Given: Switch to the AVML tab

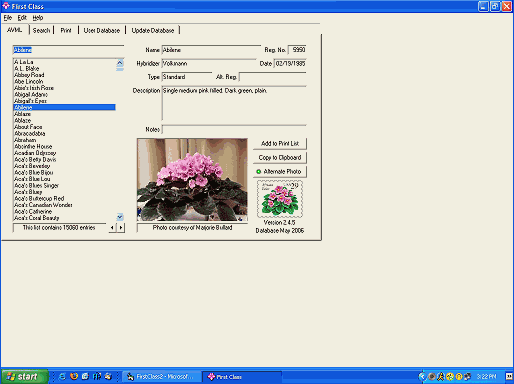Looking at the screenshot, I should 15,30.
